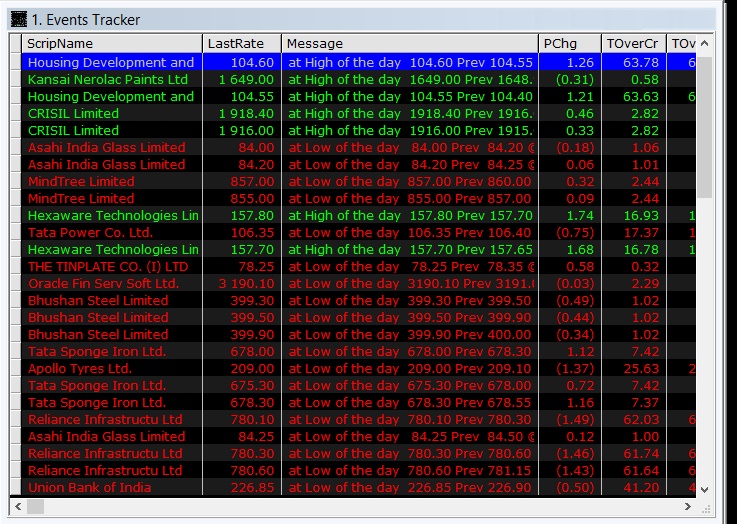Viewport: 737px width, 524px height.
Task: Select the Tata Power Co. Ltd. row
Action: tap(358, 232)
